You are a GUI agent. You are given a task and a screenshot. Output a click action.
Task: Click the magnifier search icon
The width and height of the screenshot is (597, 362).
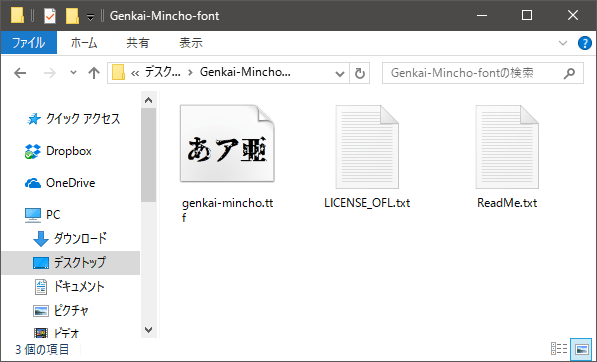[570, 73]
